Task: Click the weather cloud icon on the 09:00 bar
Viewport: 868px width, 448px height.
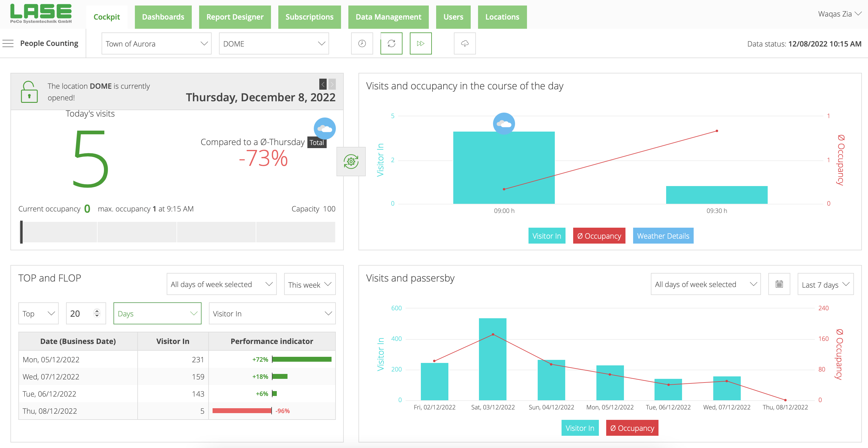Action: (x=503, y=124)
